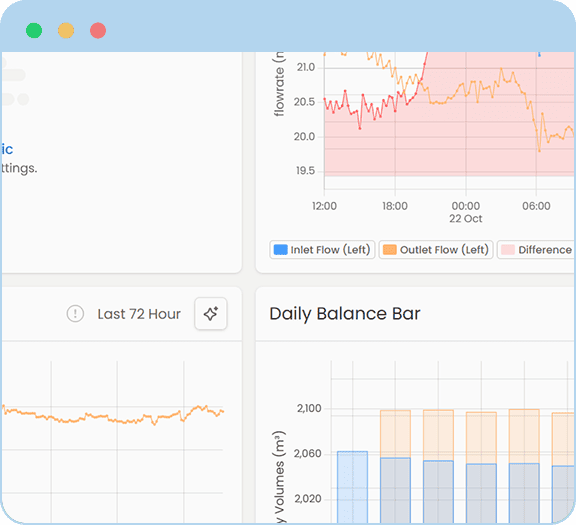
Task: Click the 12:00 time axis label
Action: click(324, 206)
